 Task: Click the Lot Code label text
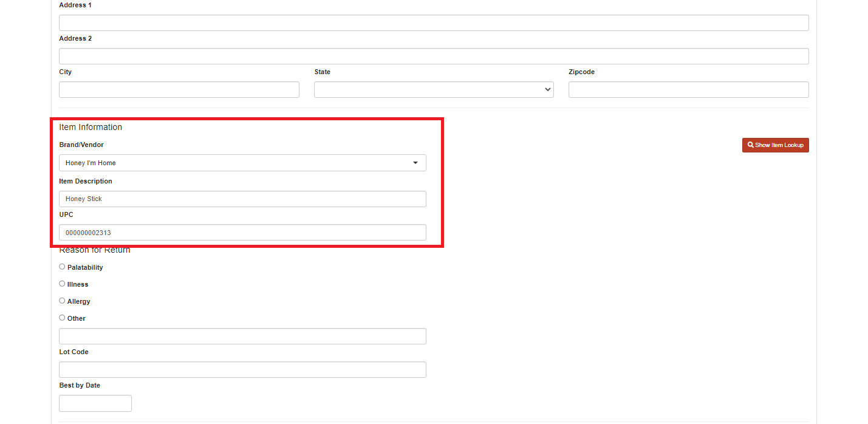(73, 352)
